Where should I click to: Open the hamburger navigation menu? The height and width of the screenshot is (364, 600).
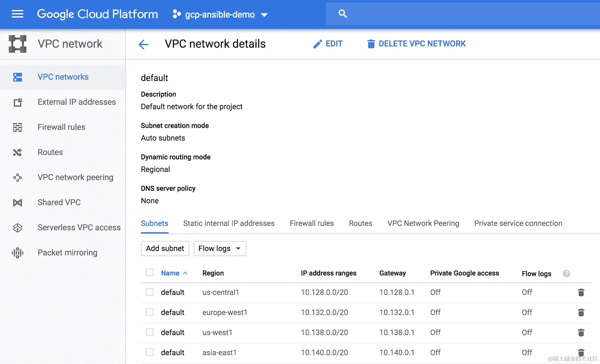click(x=18, y=14)
